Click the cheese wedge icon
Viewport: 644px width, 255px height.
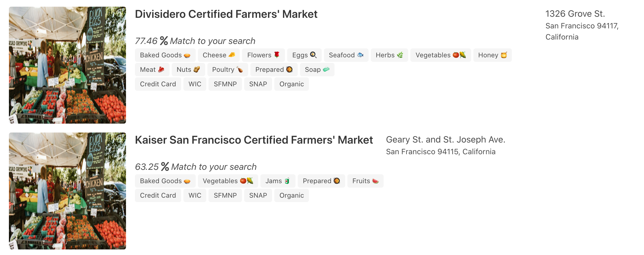(232, 55)
